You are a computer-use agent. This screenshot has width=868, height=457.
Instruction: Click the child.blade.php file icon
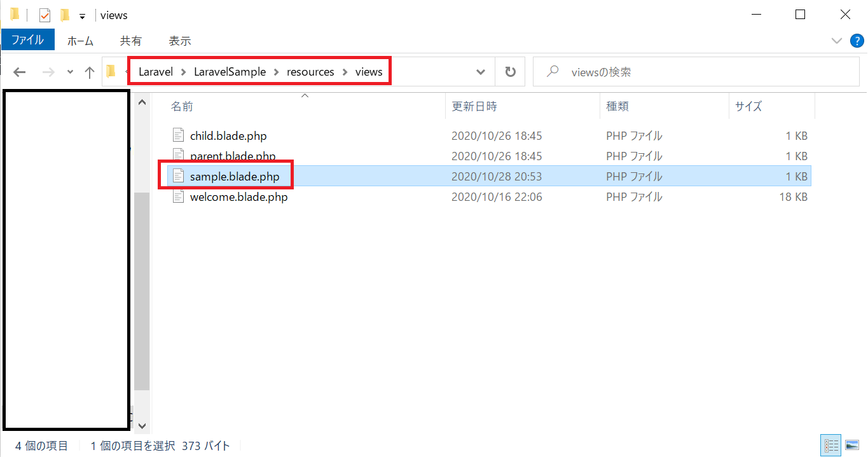(178, 135)
